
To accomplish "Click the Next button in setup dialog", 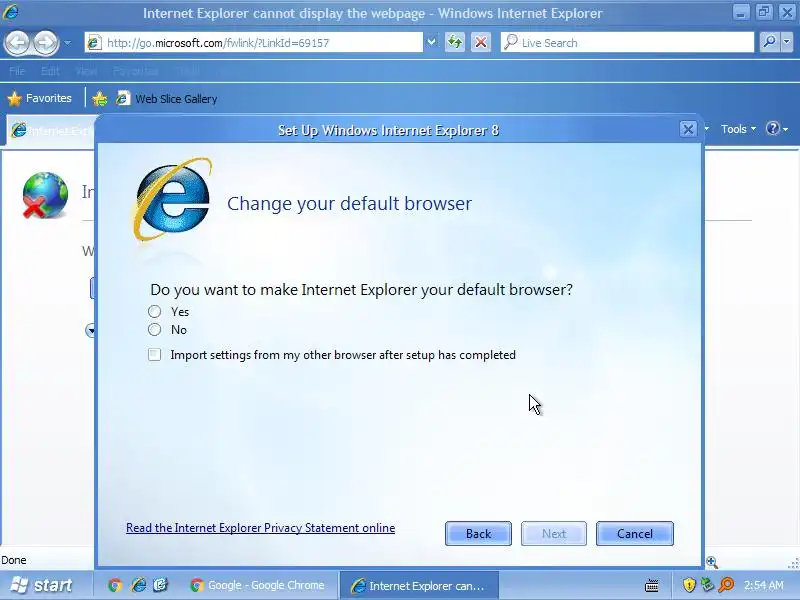I will (x=554, y=534).
